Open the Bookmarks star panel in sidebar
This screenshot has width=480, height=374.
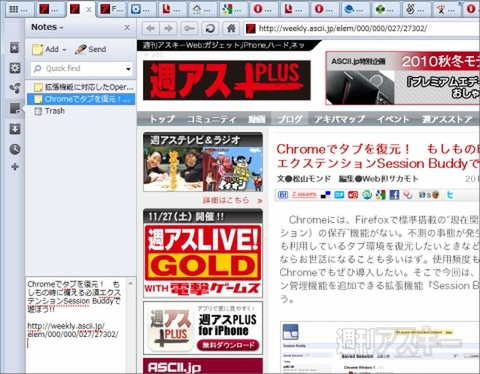(x=14, y=48)
